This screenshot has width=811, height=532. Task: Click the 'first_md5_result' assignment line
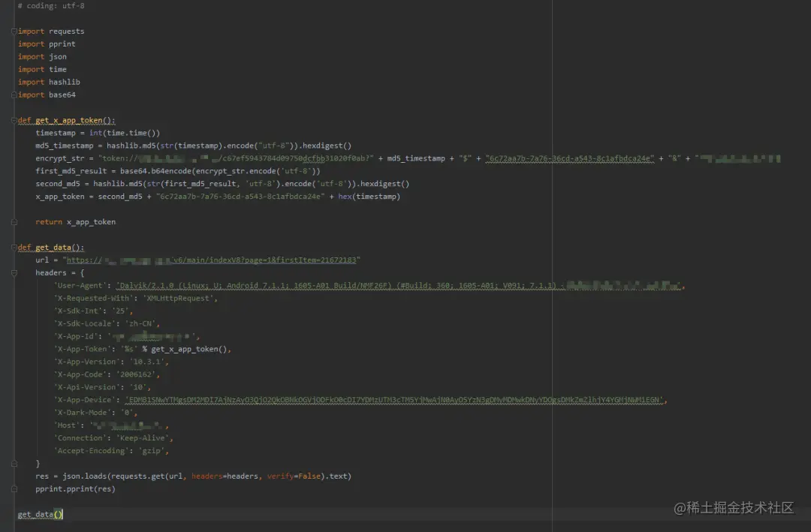click(178, 171)
